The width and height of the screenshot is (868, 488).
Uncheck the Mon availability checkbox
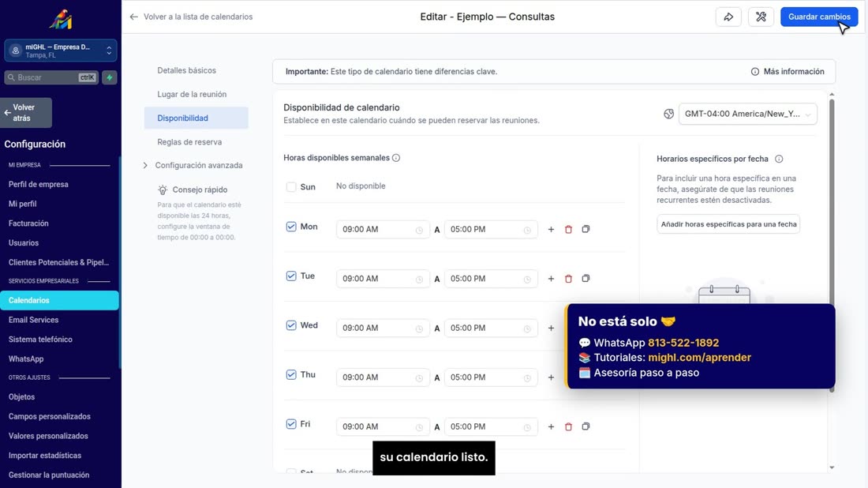[291, 227]
